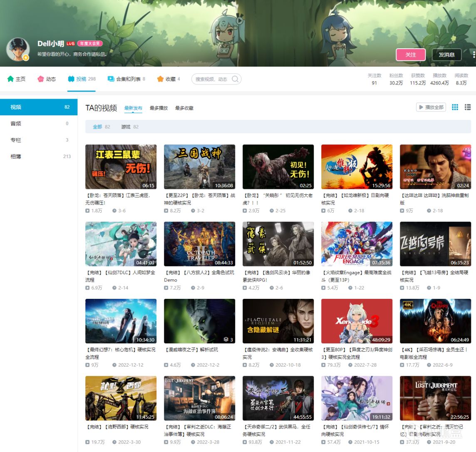
Task: Open the 飞越13号房 video thumbnail
Action: [x=435, y=244]
